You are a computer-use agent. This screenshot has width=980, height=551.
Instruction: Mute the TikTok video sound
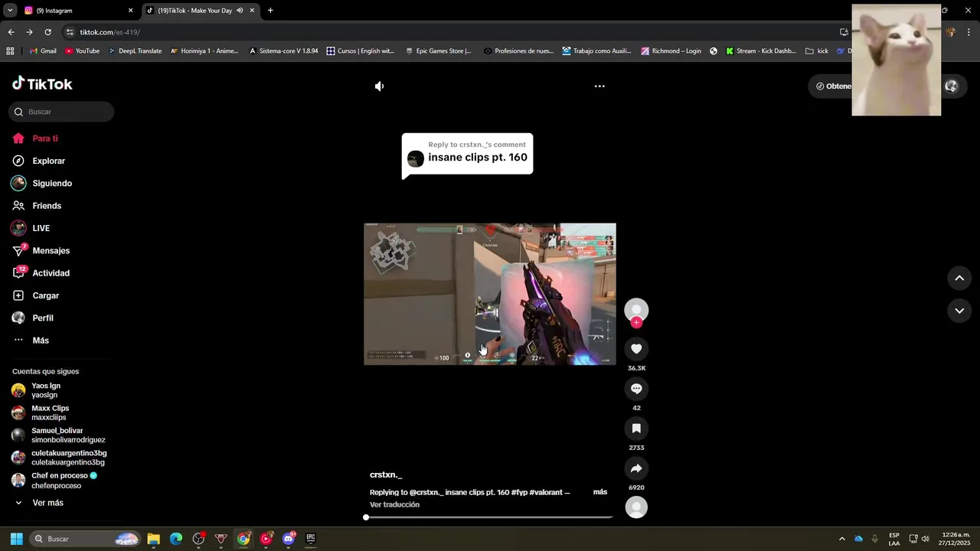click(x=379, y=86)
